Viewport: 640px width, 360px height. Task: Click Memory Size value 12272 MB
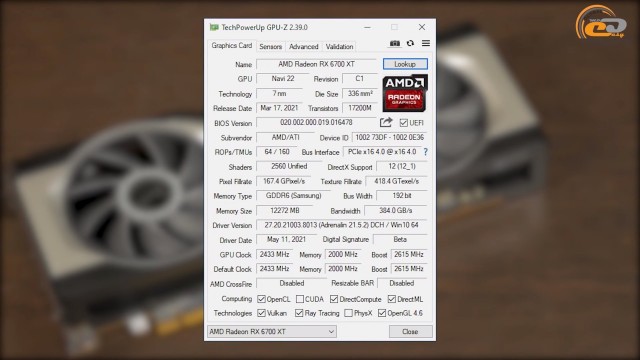tap(285, 211)
